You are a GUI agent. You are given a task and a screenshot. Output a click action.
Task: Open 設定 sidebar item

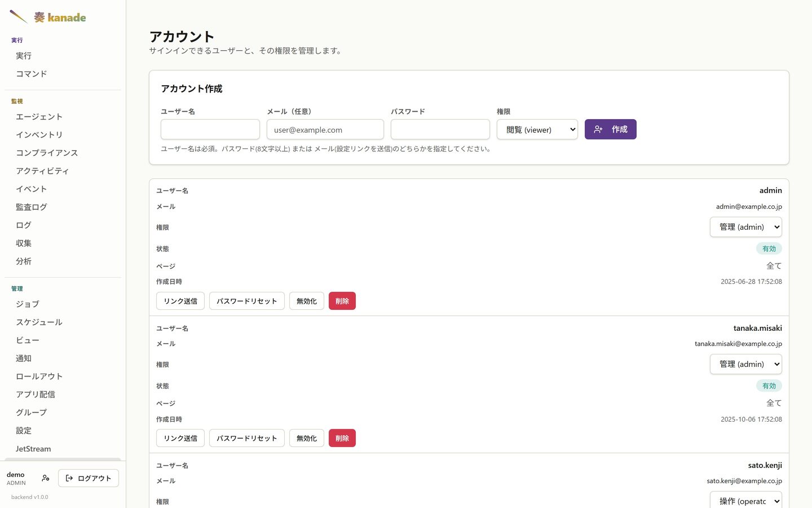tap(63, 431)
